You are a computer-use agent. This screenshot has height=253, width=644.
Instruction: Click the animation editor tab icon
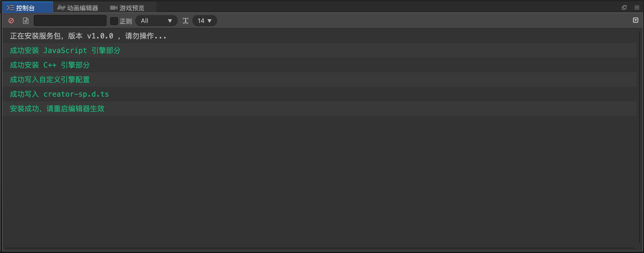pos(61,8)
